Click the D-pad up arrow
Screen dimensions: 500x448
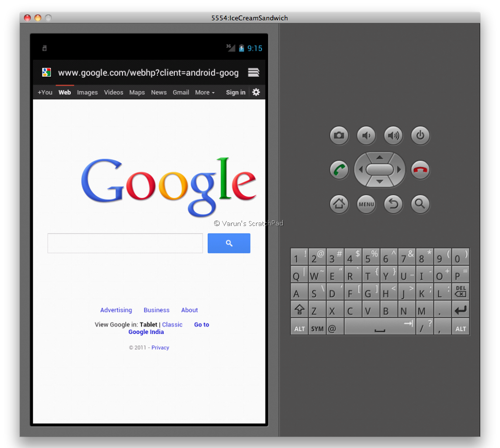[379, 157]
